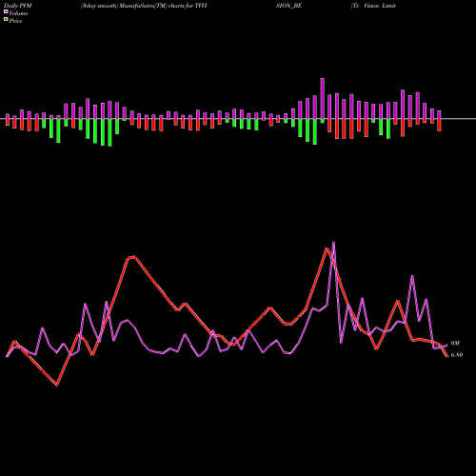Click the green-red Price legend swatch
This screenshot has height=476, width=476.
[6, 20]
